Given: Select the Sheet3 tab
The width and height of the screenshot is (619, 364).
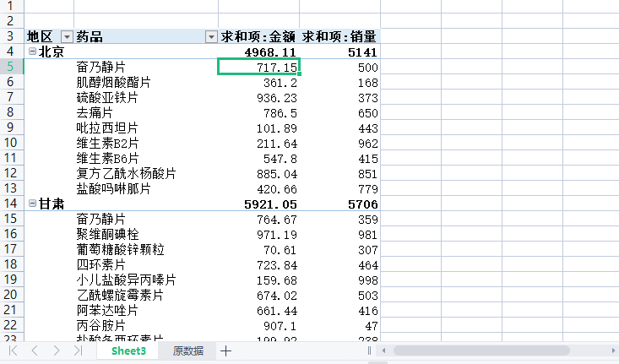Looking at the screenshot, I should click(128, 350).
